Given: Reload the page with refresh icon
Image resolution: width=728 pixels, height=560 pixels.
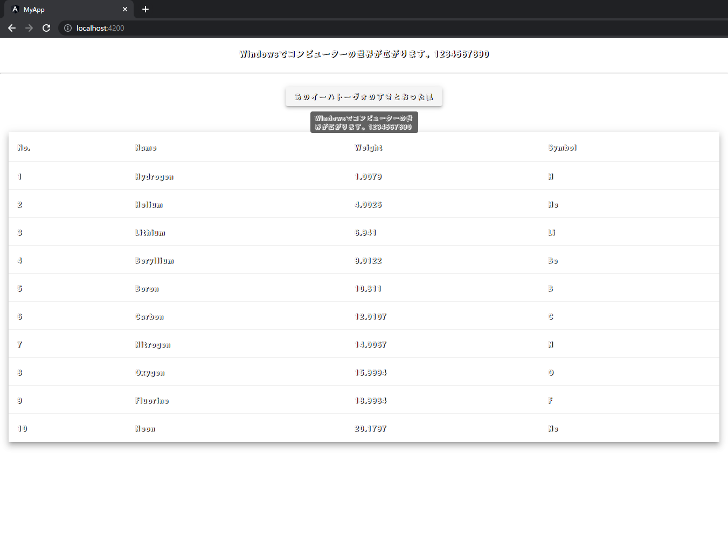Looking at the screenshot, I should click(46, 28).
